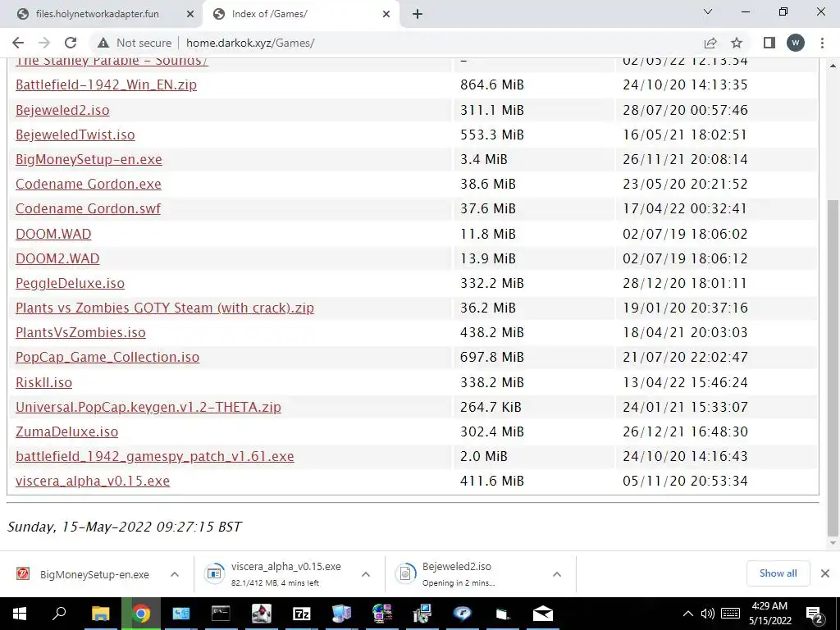This screenshot has height=630, width=840.
Task: Download DOOM.WAD file
Action: click(x=53, y=234)
